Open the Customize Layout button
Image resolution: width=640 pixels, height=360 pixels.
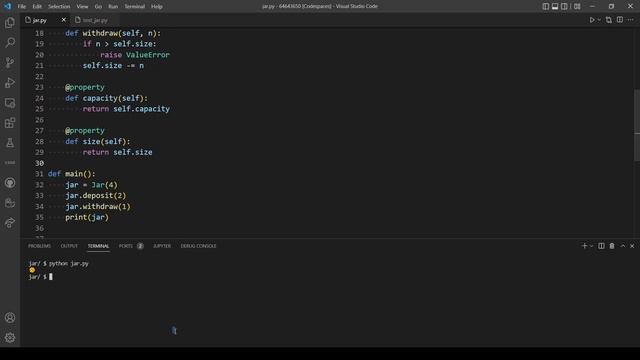point(577,6)
